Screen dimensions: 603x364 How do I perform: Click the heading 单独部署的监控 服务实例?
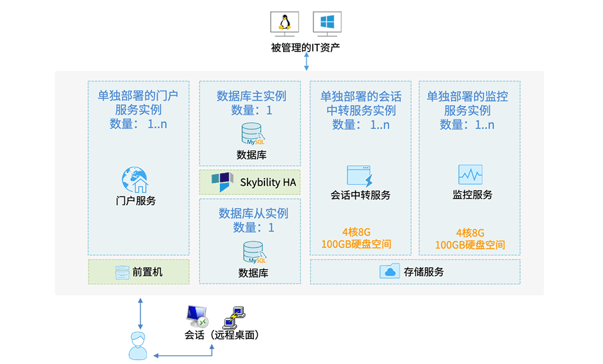(x=467, y=104)
